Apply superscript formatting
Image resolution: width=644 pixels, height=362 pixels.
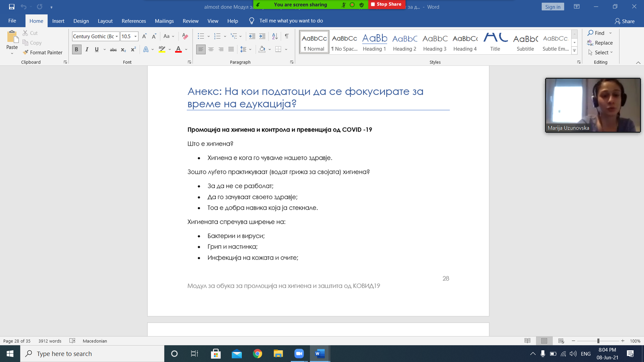click(x=133, y=49)
